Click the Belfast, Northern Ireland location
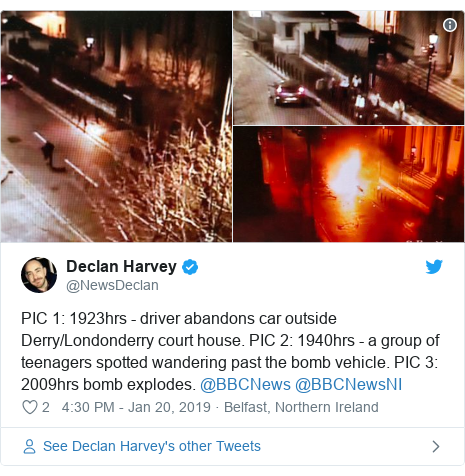 301,407
